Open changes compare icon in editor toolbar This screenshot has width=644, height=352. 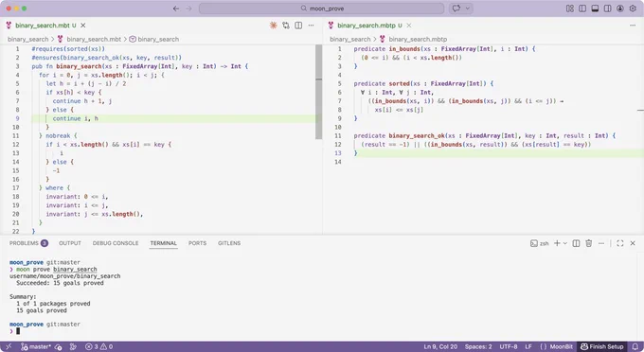286,26
